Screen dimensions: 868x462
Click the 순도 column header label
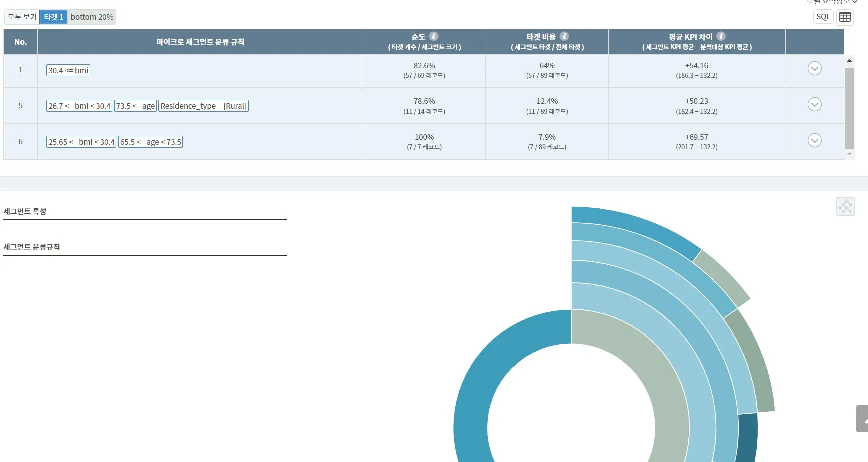pyautogui.click(x=418, y=37)
